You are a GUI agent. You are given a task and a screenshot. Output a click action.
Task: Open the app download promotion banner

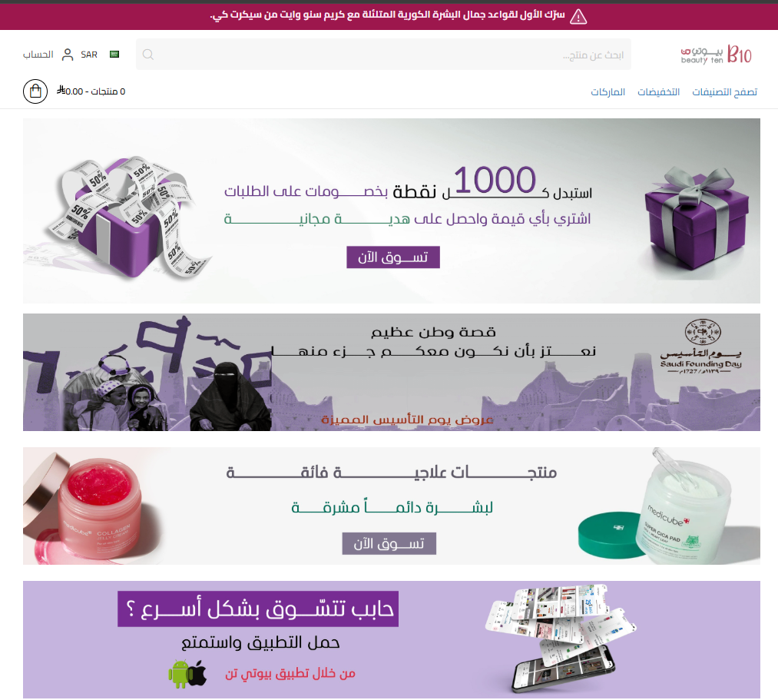(392, 640)
